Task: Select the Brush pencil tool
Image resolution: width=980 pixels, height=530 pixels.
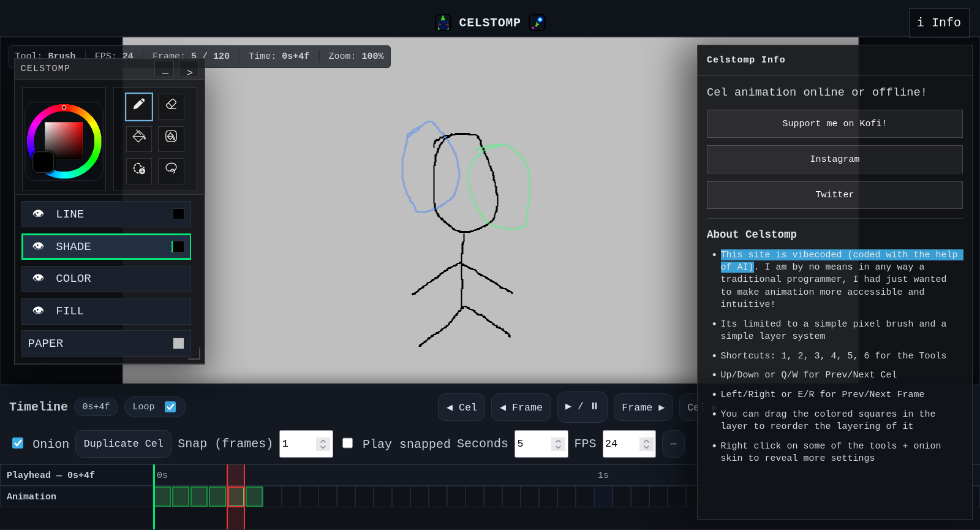Action: pos(139,107)
